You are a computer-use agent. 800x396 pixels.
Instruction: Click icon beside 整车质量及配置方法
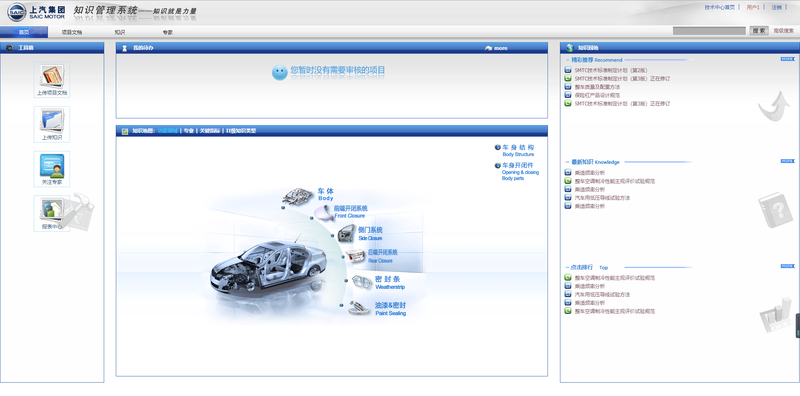568,87
